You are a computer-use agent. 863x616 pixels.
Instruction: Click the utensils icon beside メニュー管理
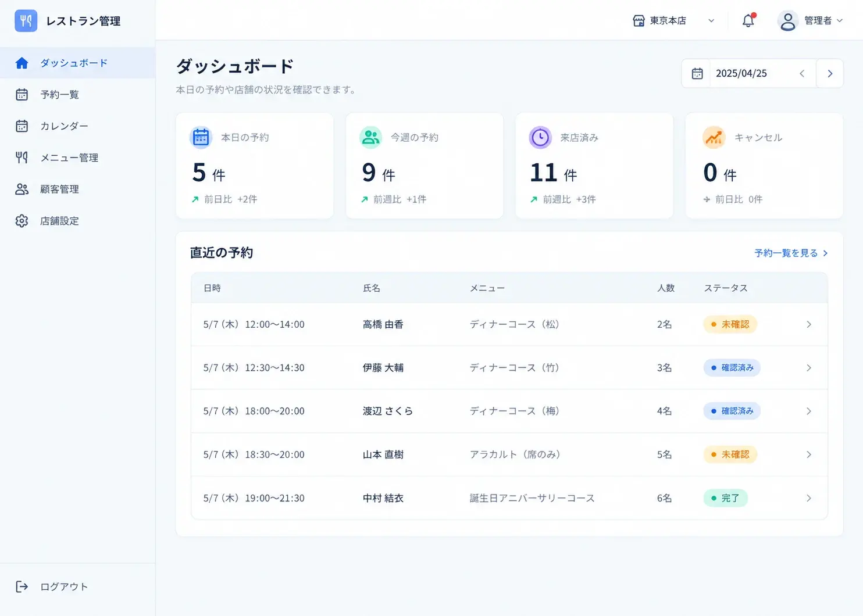(x=22, y=157)
